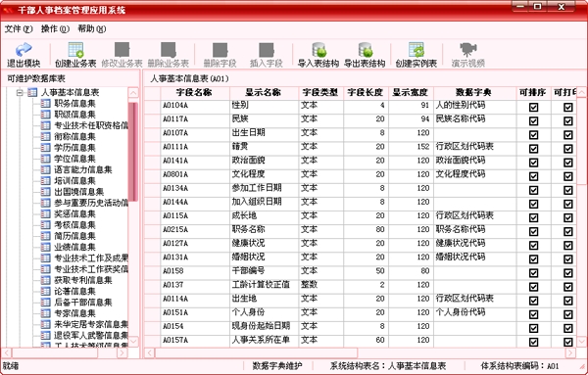This screenshot has width=588, height=375.
Task: Click the tree panel horizontal scrollbar thumb
Action: (x=55, y=352)
